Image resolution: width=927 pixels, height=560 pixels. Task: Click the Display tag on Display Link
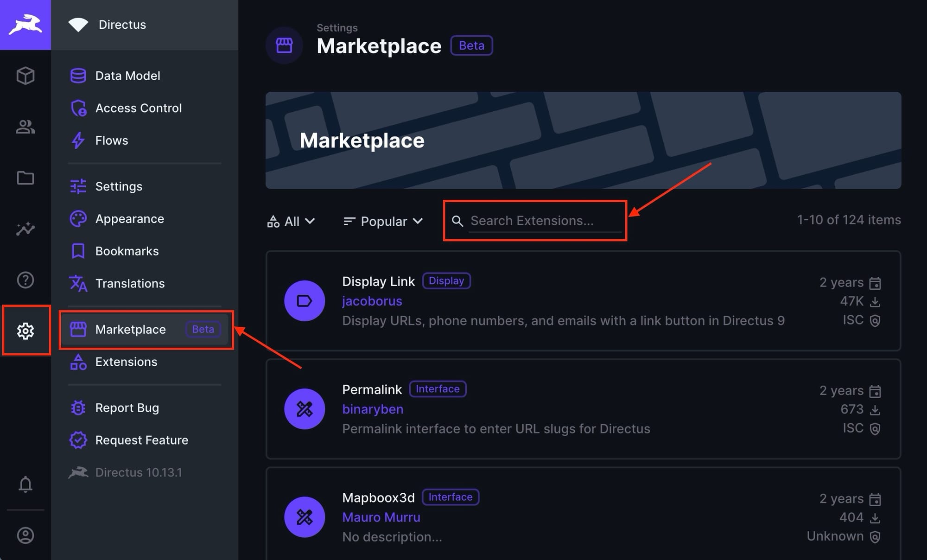coord(446,280)
